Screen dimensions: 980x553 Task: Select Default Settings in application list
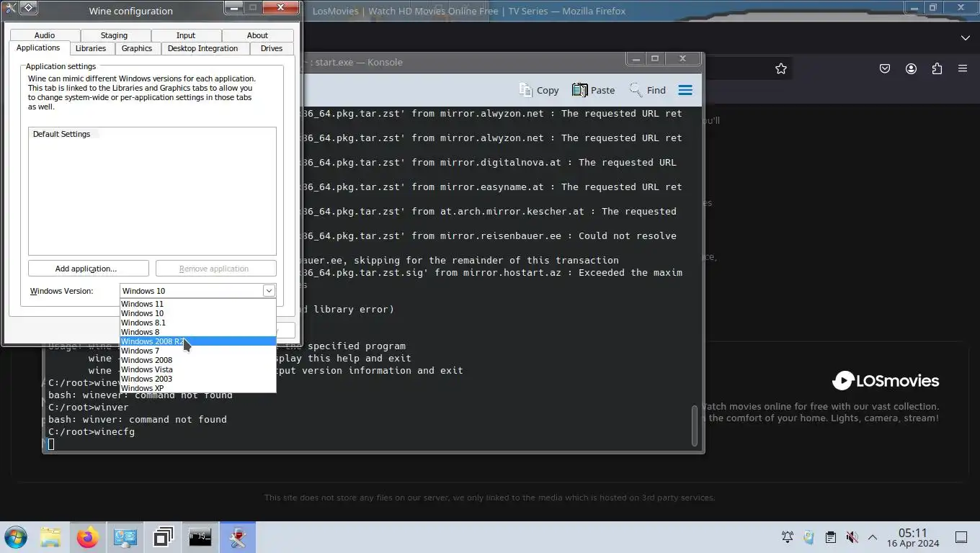click(61, 134)
